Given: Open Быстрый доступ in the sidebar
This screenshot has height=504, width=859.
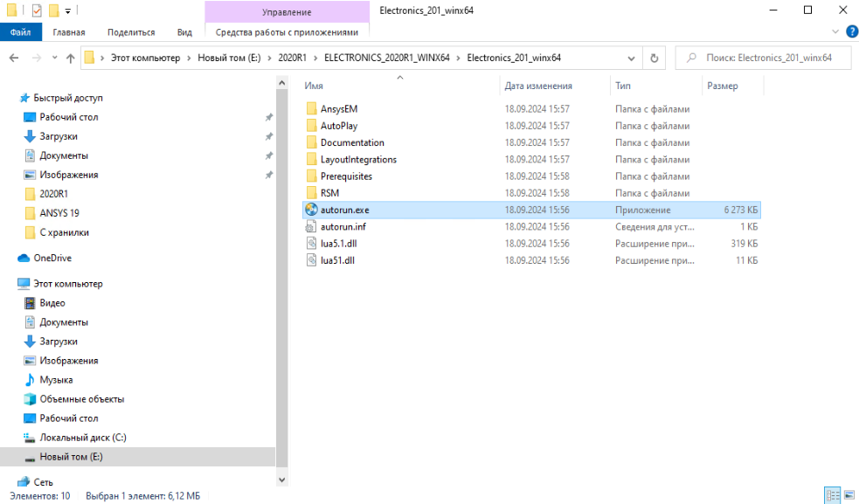Looking at the screenshot, I should 68,98.
